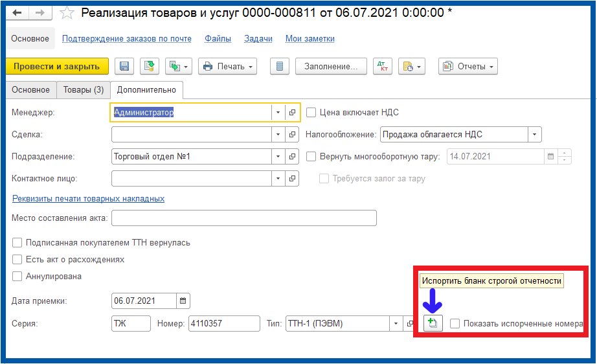Viewport: 597px width, 364px height.
Task: Open the Файлы section
Action: pyautogui.click(x=218, y=39)
